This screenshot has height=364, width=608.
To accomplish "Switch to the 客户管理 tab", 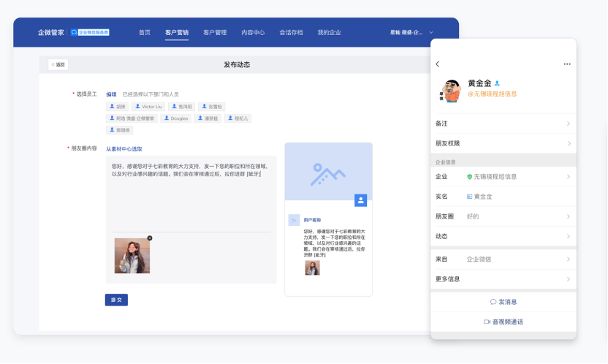I will [215, 33].
